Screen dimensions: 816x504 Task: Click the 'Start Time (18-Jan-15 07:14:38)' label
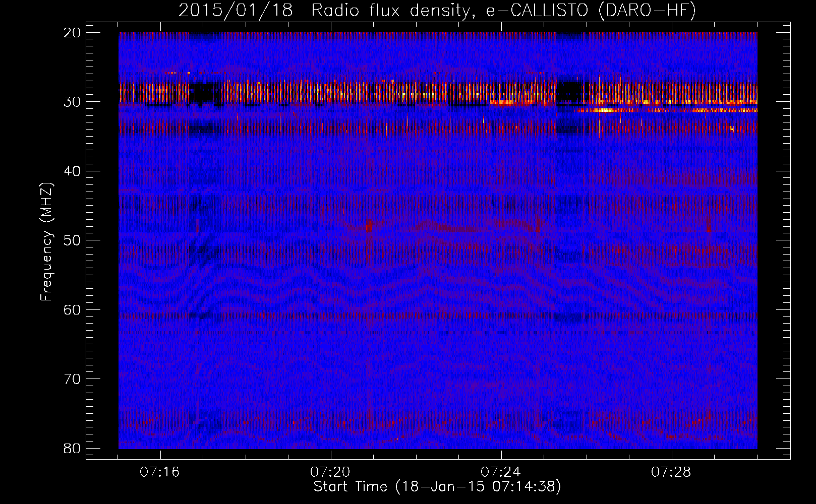click(437, 487)
